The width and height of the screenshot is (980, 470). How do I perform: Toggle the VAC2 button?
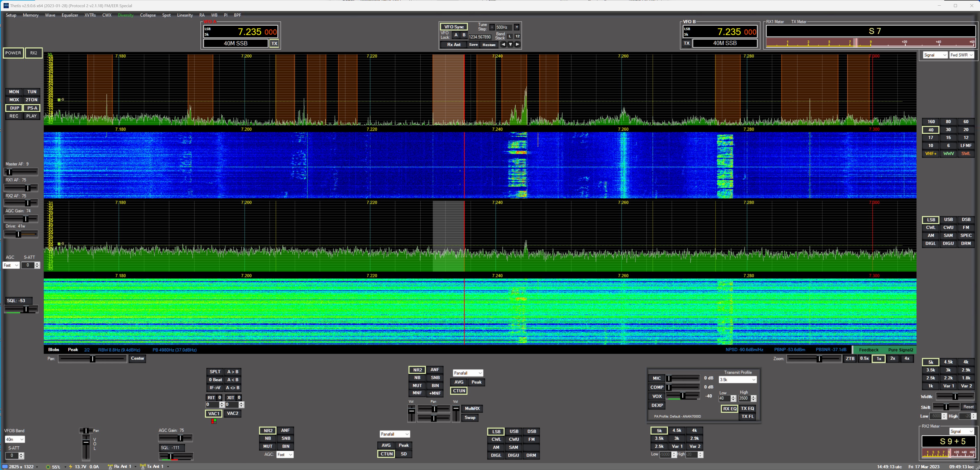point(232,413)
